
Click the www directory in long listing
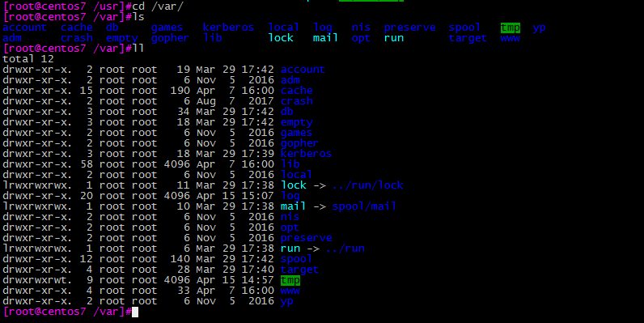(290, 291)
